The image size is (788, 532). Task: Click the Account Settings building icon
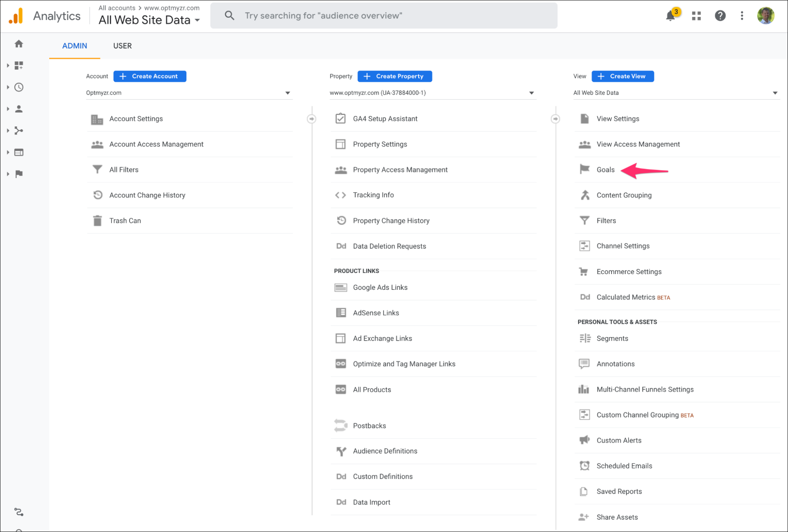click(97, 119)
